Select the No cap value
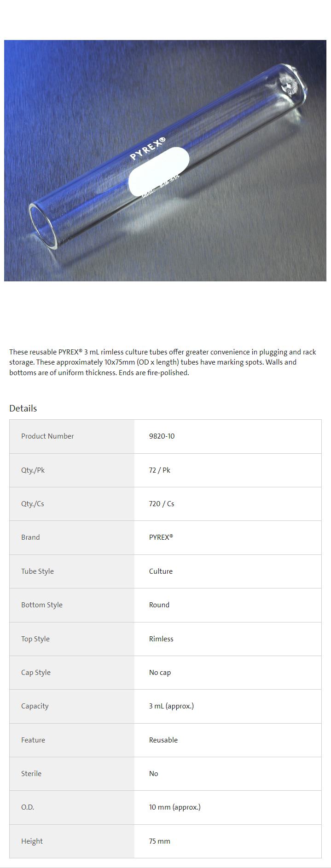 coord(160,673)
